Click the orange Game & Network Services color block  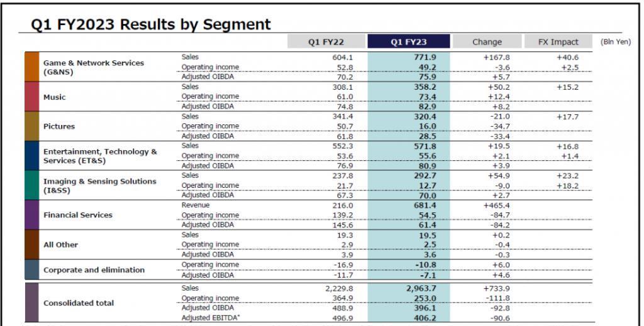click(32, 67)
